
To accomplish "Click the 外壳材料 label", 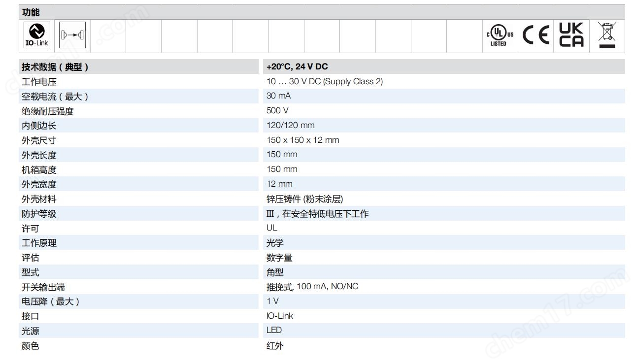I will tap(39, 199).
